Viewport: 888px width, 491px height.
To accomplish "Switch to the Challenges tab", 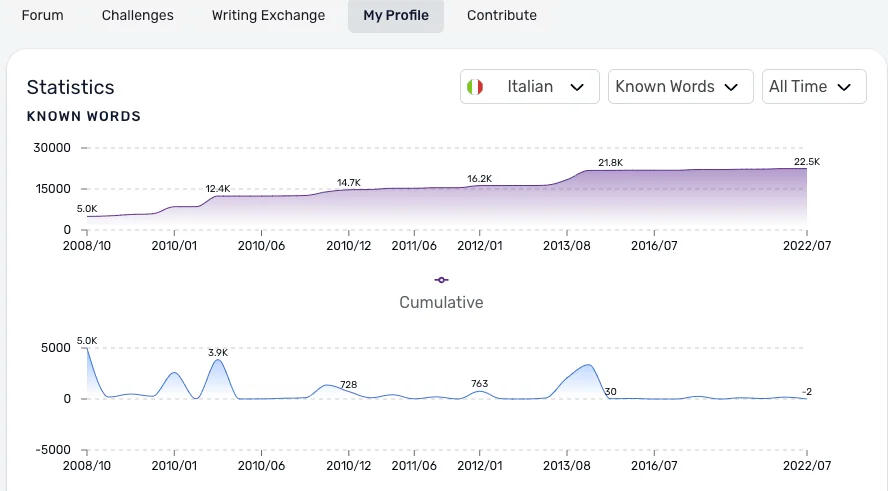I will 137,15.
